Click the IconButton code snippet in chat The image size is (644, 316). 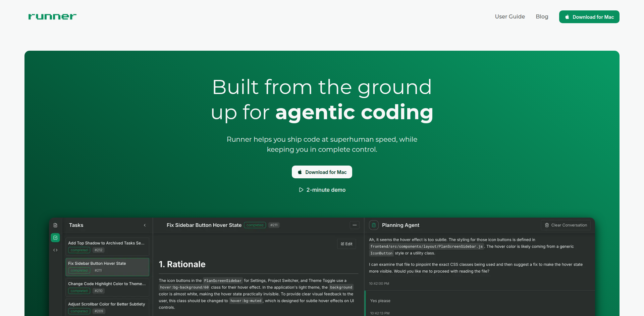(x=381, y=254)
